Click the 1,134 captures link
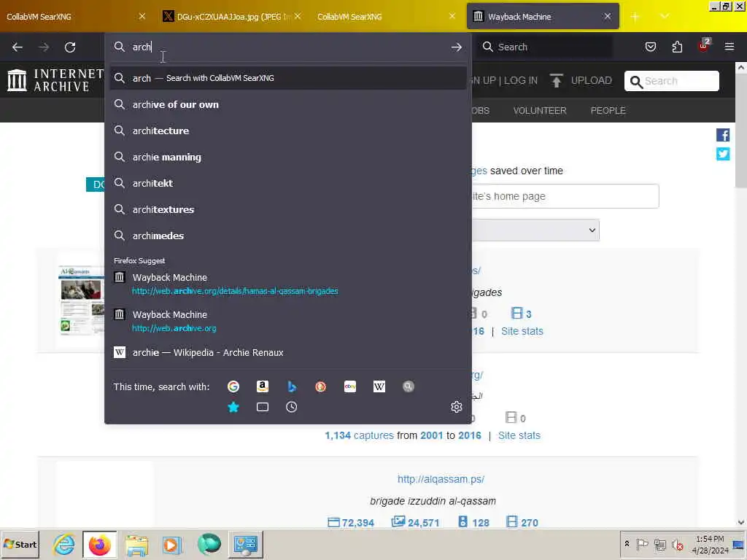The width and height of the screenshot is (747, 560). 359,435
